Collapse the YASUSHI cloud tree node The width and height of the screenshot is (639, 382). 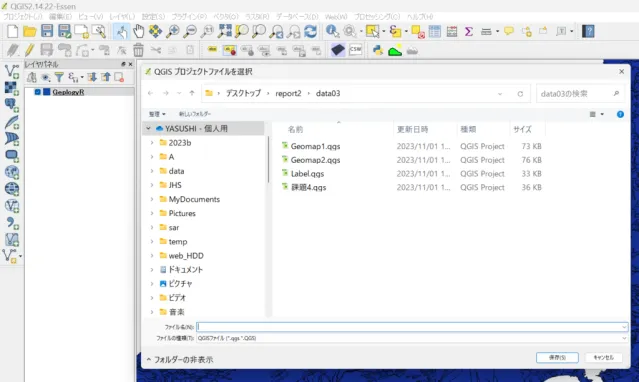[x=148, y=128]
